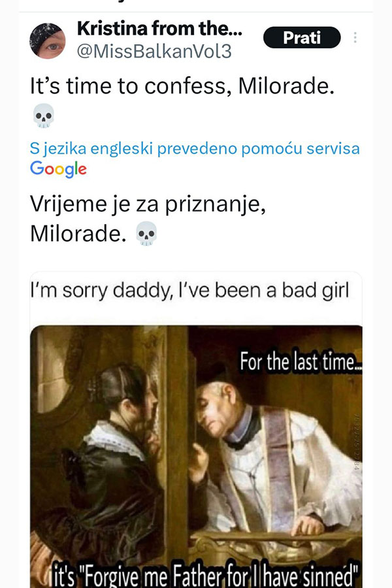
Task: Click meme header 'I'm sorry daddy, I've been a bad girl'
Action: (190, 291)
